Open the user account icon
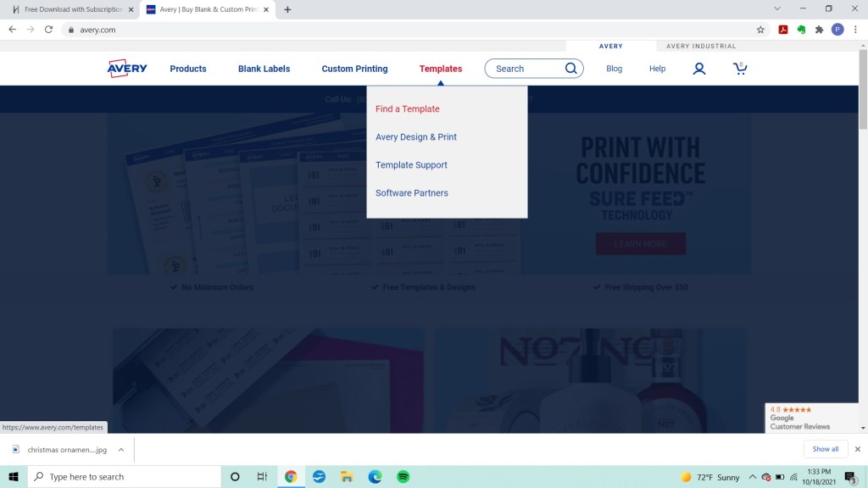The height and width of the screenshot is (488, 868). click(699, 69)
